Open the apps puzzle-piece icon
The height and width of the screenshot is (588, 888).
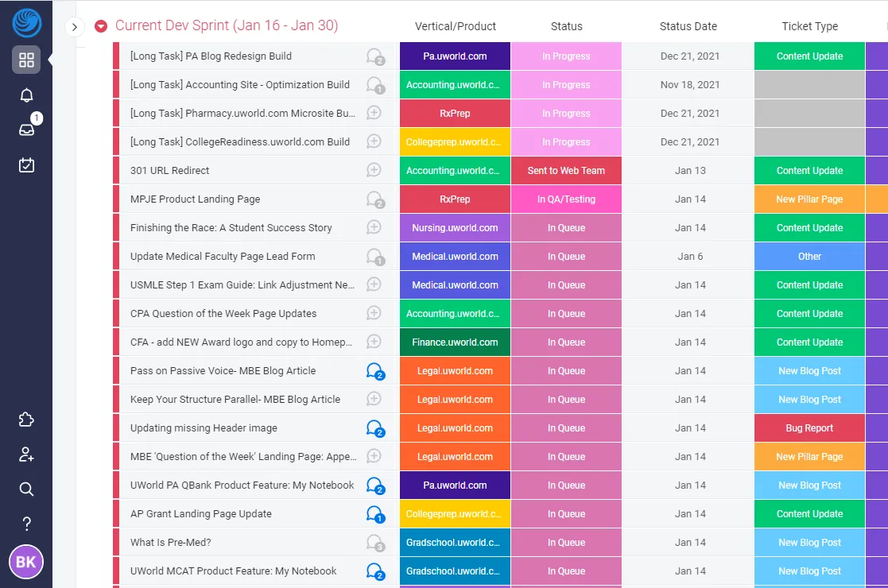(26, 420)
